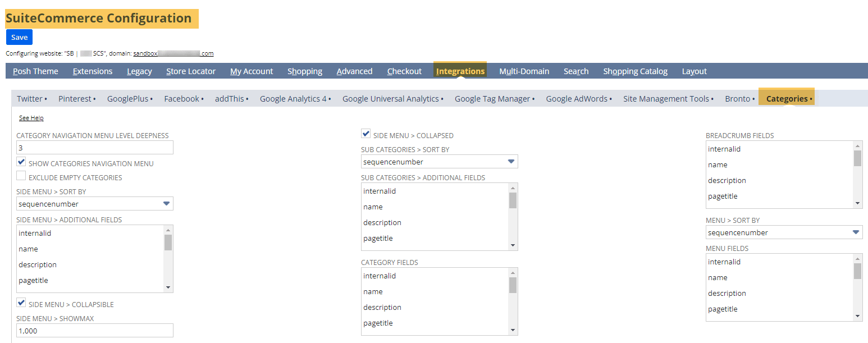Screen dimensions: 868x343
Task: Select the Store Locator tab
Action: tap(191, 71)
